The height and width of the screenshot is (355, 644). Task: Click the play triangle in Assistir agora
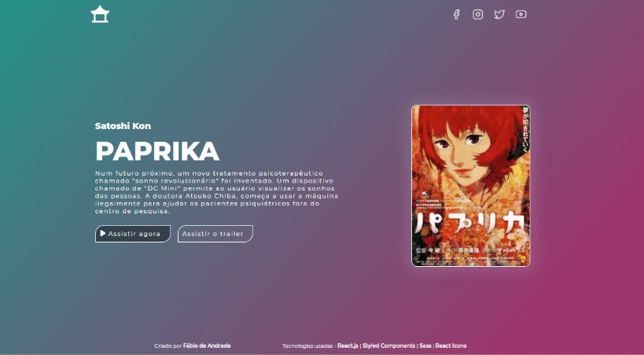[103, 234]
